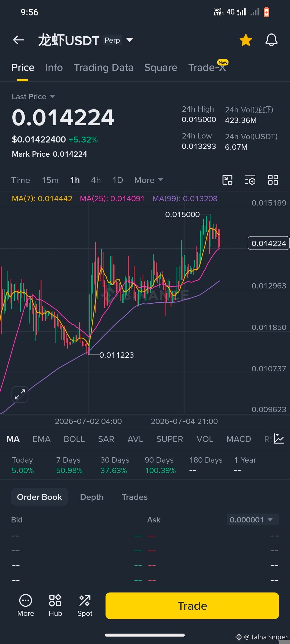Image resolution: width=290 pixels, height=644 pixels.
Task: Tap the battery status icon
Action: (266, 12)
